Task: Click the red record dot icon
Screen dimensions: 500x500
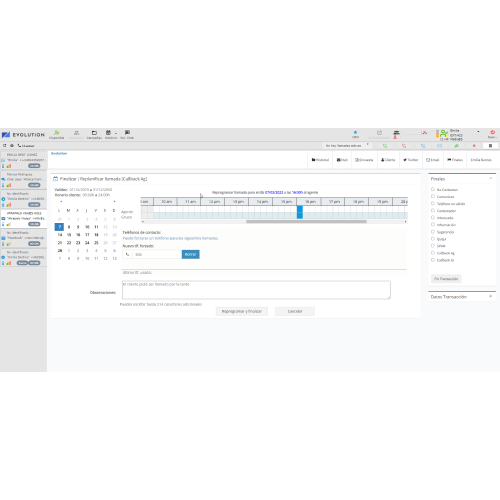Action: click(474, 146)
